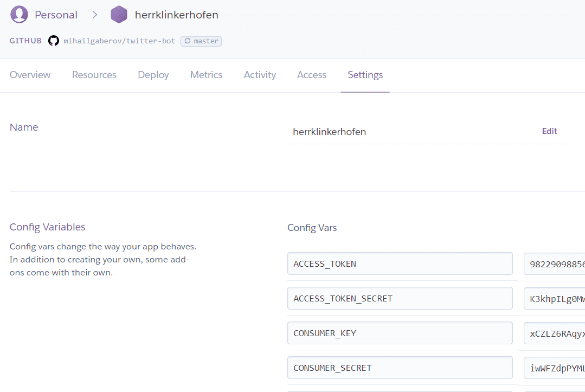Open the Metrics tab
This screenshot has height=392, width=585.
point(206,75)
